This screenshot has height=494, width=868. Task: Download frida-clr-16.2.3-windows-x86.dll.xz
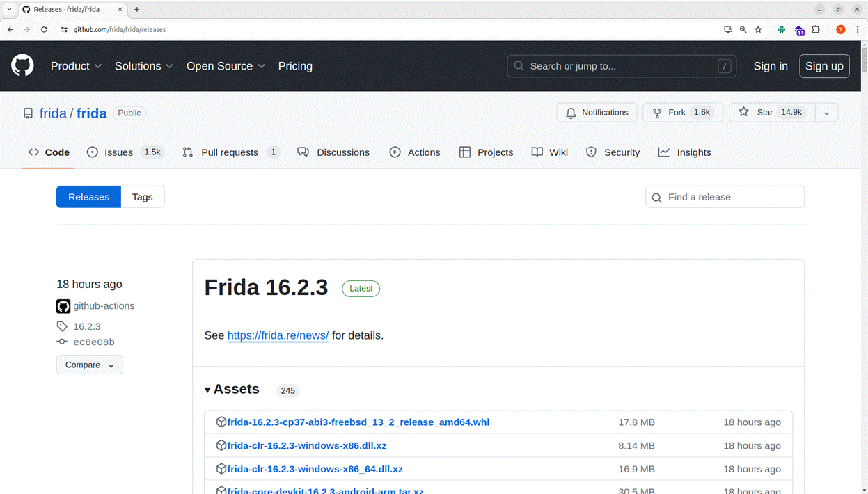[307, 445]
